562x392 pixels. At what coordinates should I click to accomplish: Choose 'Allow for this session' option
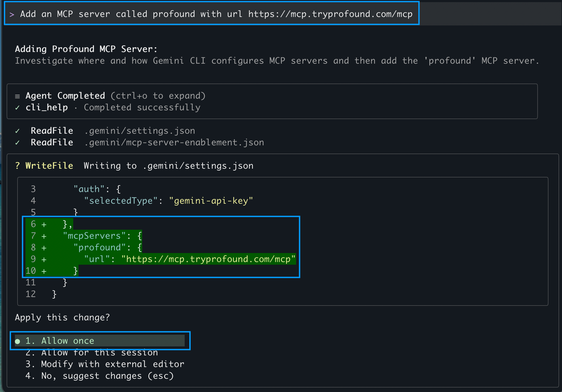92,352
